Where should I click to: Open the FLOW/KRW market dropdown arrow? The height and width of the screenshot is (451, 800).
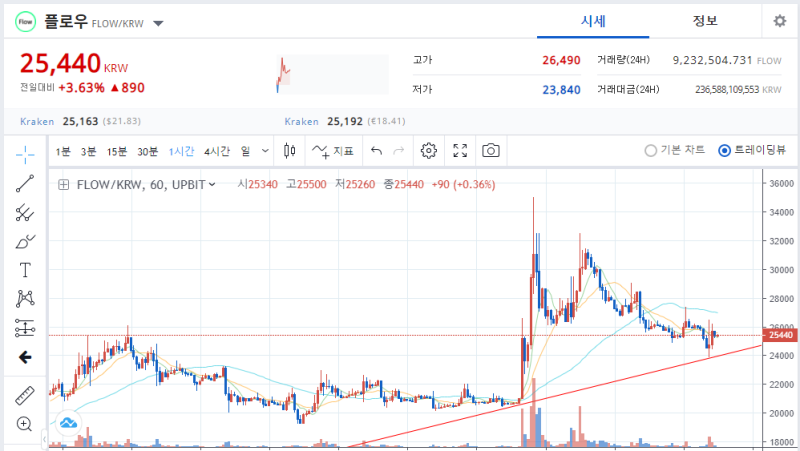click(x=159, y=23)
